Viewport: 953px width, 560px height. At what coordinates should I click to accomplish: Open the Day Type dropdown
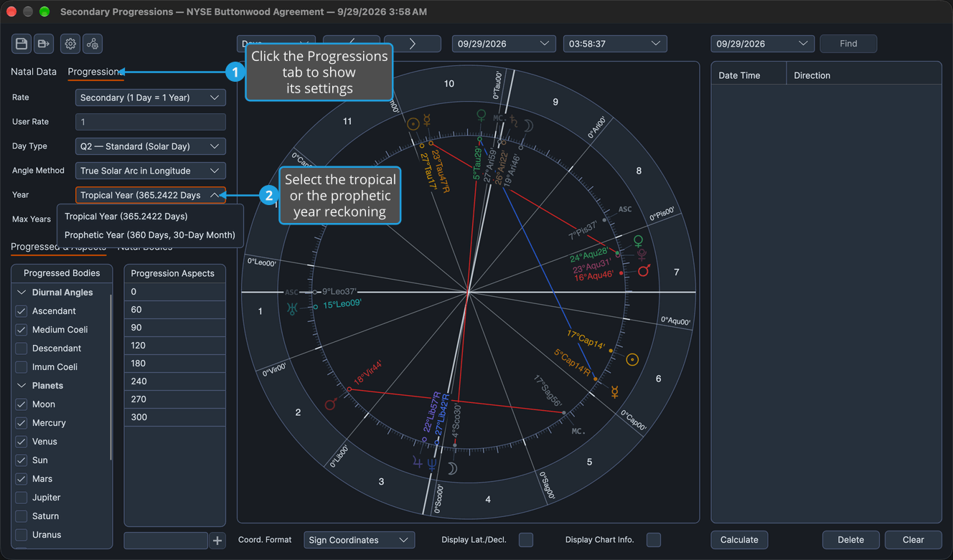(x=151, y=146)
